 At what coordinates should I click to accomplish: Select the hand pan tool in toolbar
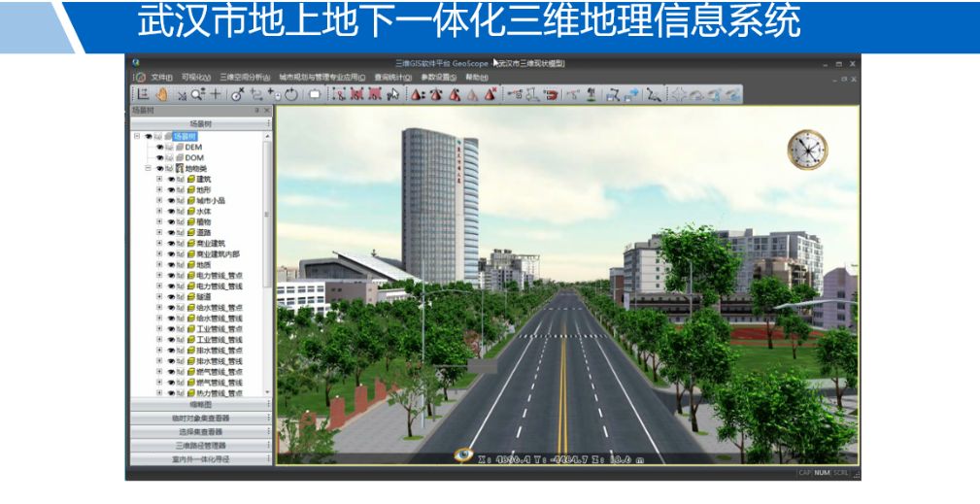click(160, 94)
